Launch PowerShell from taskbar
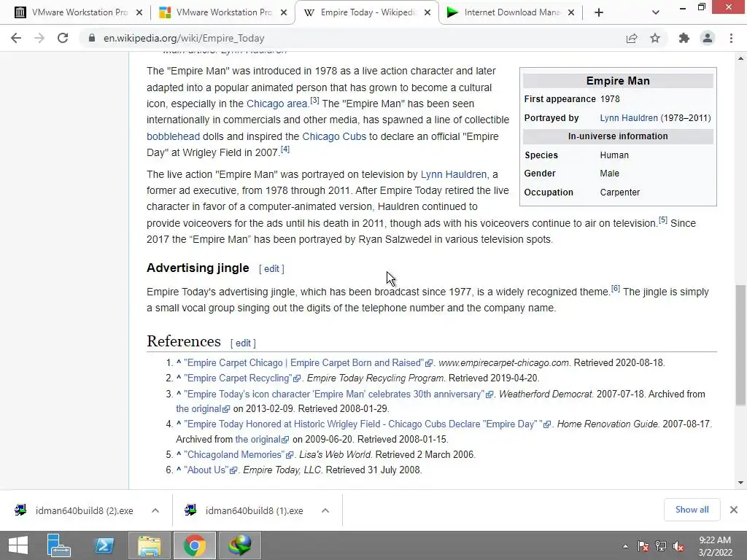The height and width of the screenshot is (560, 747). [x=104, y=545]
